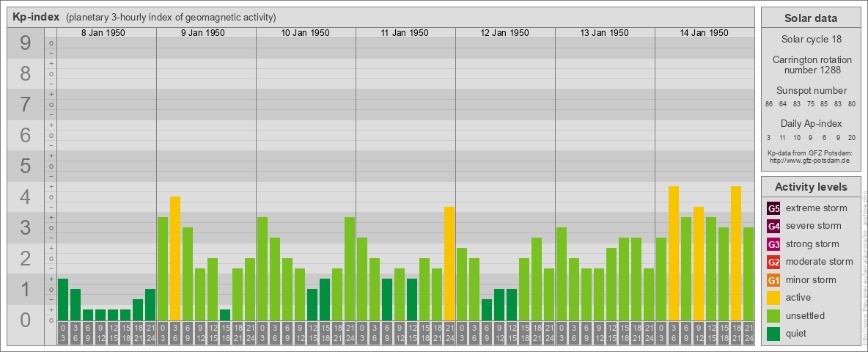The height and width of the screenshot is (352, 868).
Task: Select the 11 Jan 1950 date header
Action: point(405,33)
